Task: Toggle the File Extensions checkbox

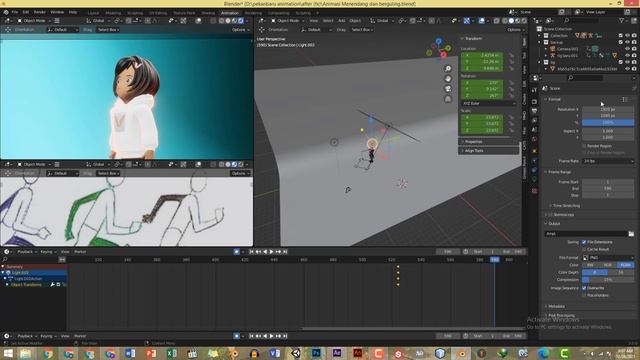Action: tap(584, 242)
